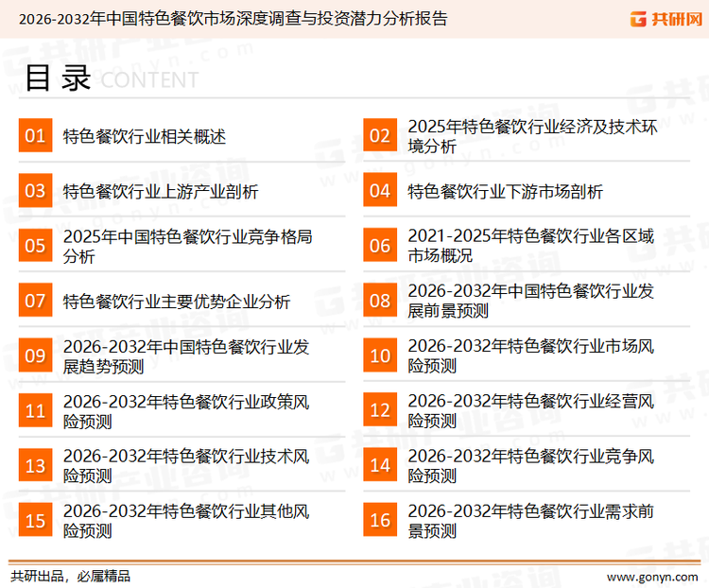Select the orange 15 chapter badge
This screenshot has height=588, width=709.
pyautogui.click(x=35, y=520)
